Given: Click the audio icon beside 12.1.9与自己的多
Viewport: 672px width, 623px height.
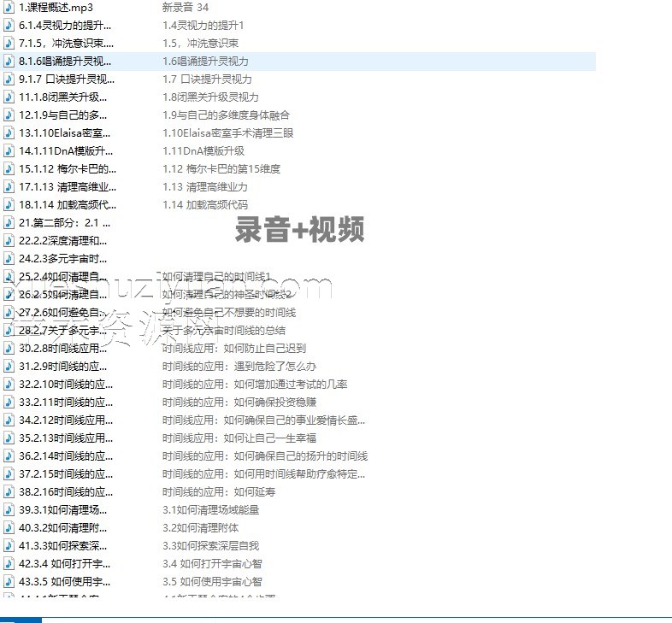Looking at the screenshot, I should [9, 115].
